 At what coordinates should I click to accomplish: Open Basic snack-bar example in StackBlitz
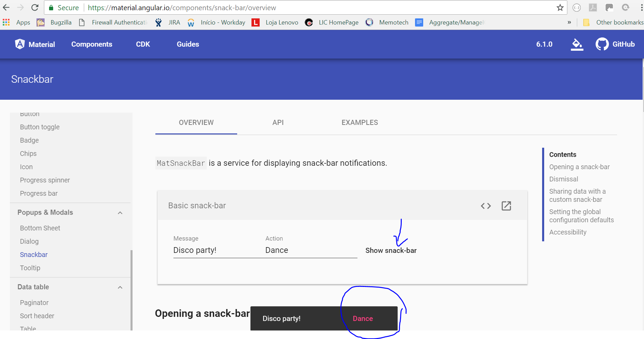(506, 206)
